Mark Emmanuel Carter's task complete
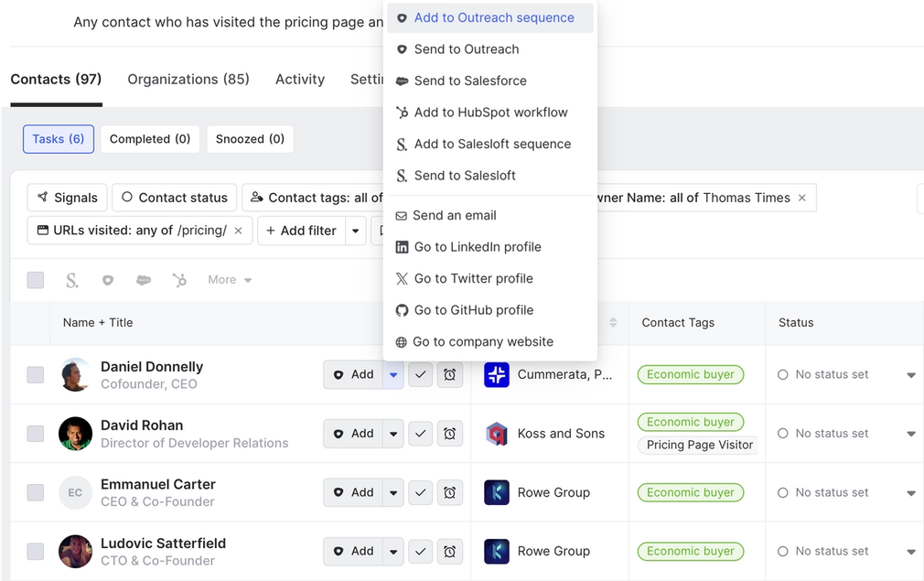The width and height of the screenshot is (924, 581). [420, 492]
